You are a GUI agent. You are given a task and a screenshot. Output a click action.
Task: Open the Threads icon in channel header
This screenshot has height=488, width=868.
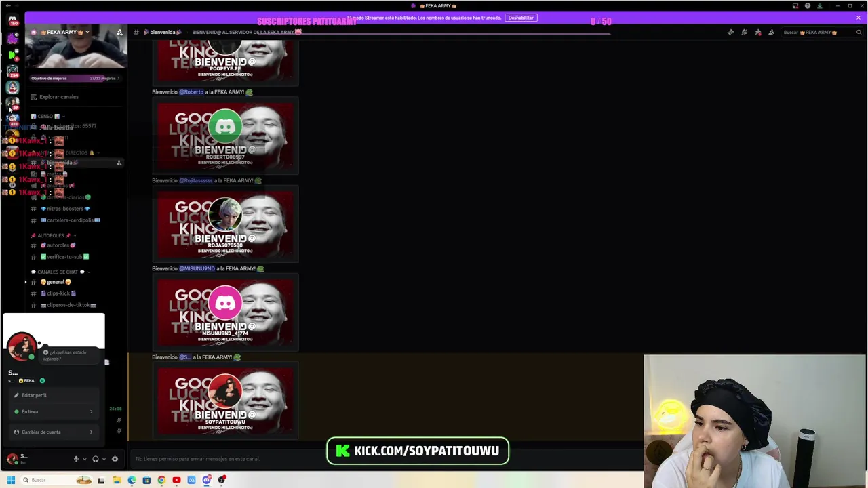730,32
